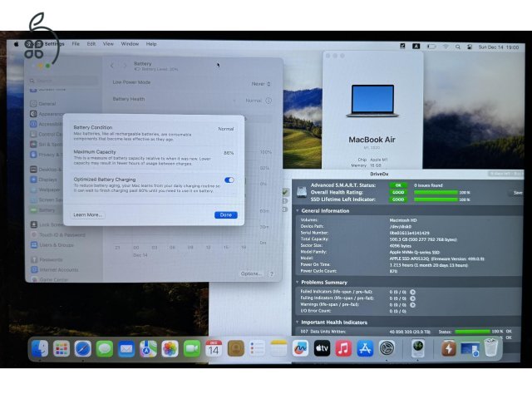
Task: Click the battery icon in the menu bar
Action: click(431, 47)
